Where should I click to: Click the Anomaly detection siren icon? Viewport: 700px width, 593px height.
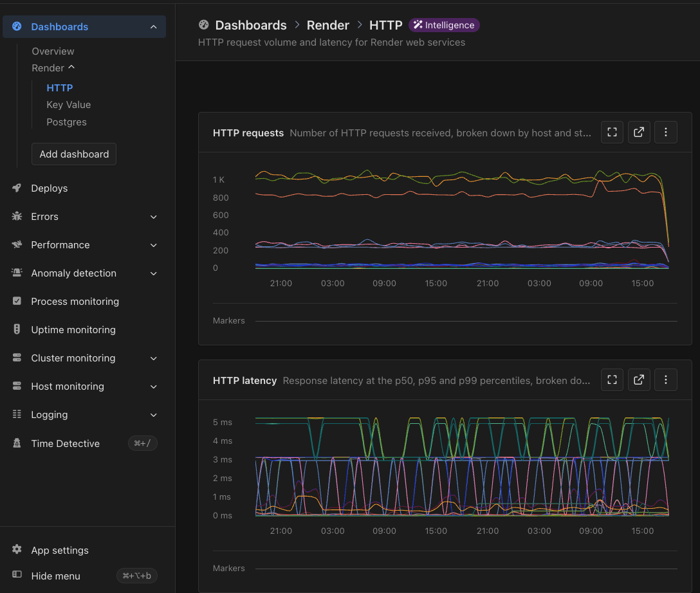(x=17, y=273)
